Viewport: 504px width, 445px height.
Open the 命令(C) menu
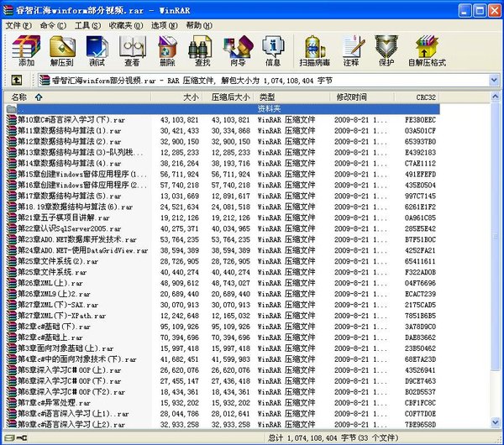click(53, 25)
